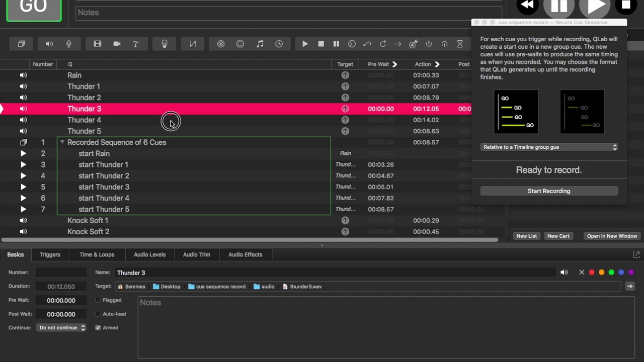This screenshot has height=362, width=644.
Task: Add a Start cue from toolbar
Action: [x=305, y=44]
